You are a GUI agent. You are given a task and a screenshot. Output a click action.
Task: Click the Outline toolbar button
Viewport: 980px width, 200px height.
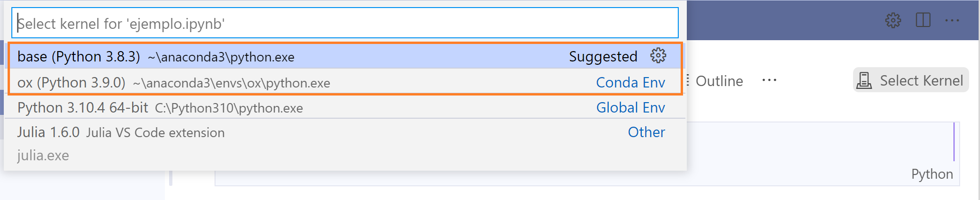click(x=719, y=81)
